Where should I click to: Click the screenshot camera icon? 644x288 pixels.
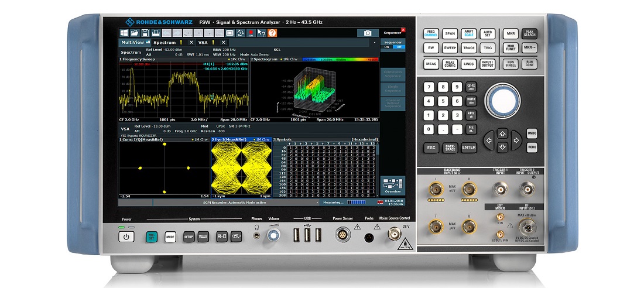(368, 33)
